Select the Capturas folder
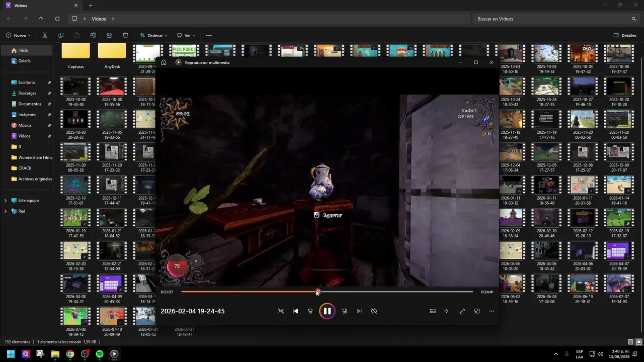 tap(76, 56)
